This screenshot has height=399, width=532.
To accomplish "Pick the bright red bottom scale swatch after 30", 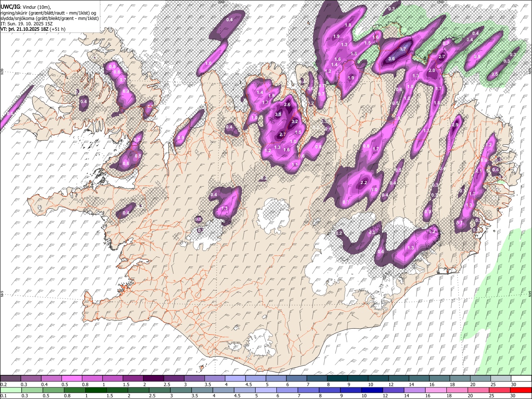I will tap(522, 390).
